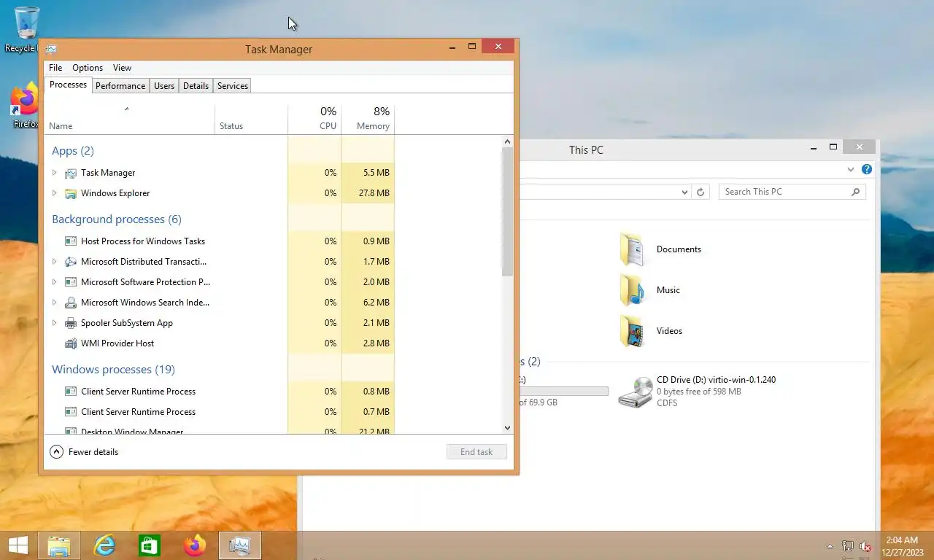Click the End task button
The width and height of the screenshot is (934, 560).
click(476, 452)
